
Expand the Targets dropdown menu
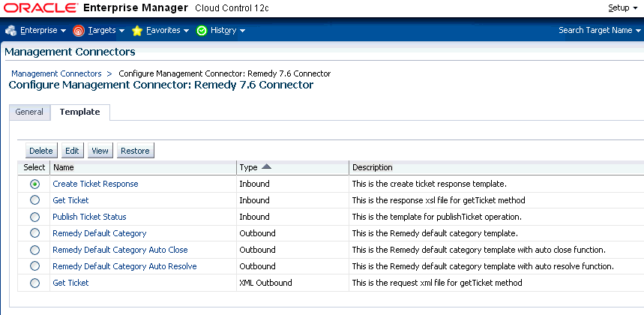point(106,31)
